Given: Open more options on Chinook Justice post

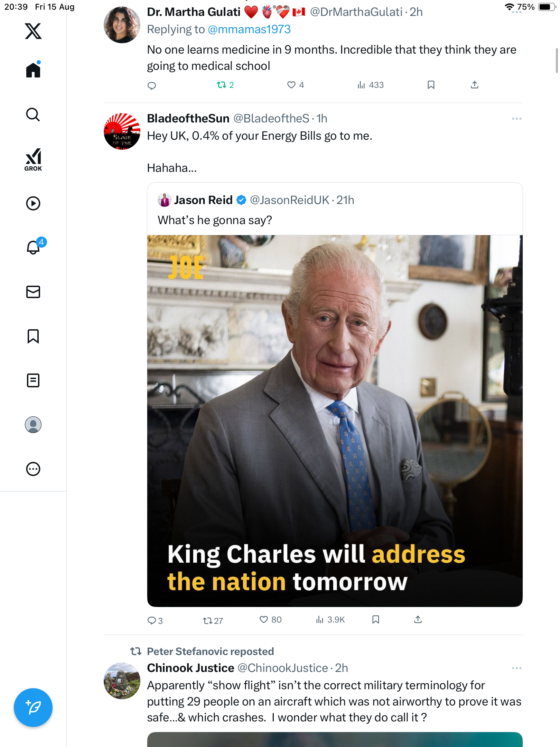Looking at the screenshot, I should tap(516, 668).
